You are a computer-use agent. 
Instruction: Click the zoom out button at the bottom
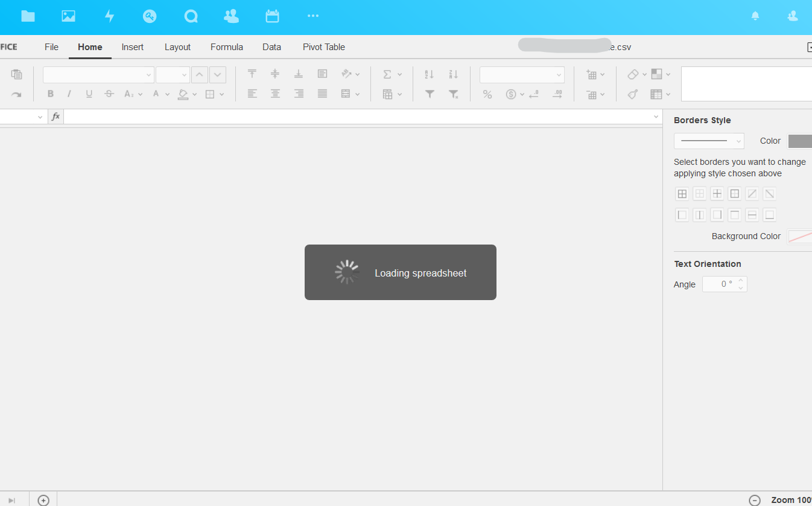click(755, 500)
